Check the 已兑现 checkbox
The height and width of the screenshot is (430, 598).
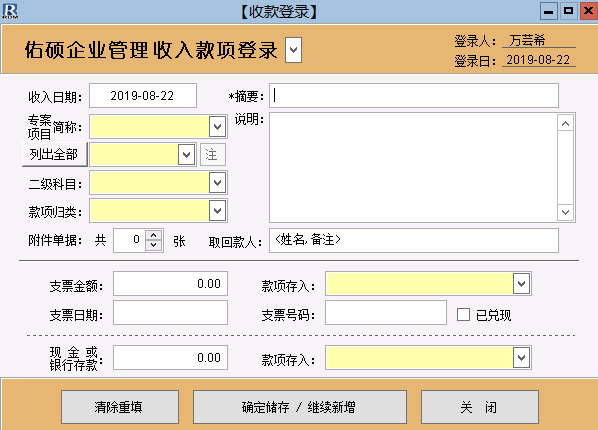point(463,315)
